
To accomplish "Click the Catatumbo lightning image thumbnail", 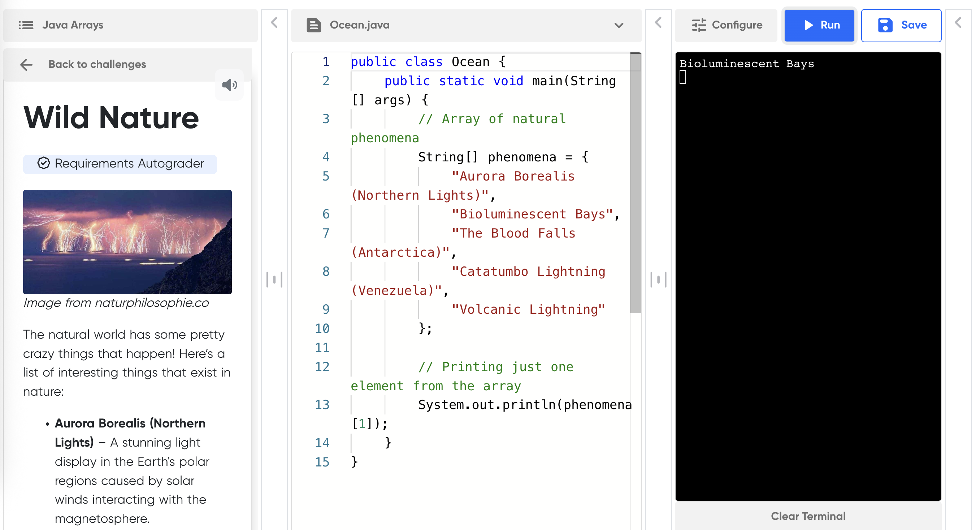I will point(127,242).
